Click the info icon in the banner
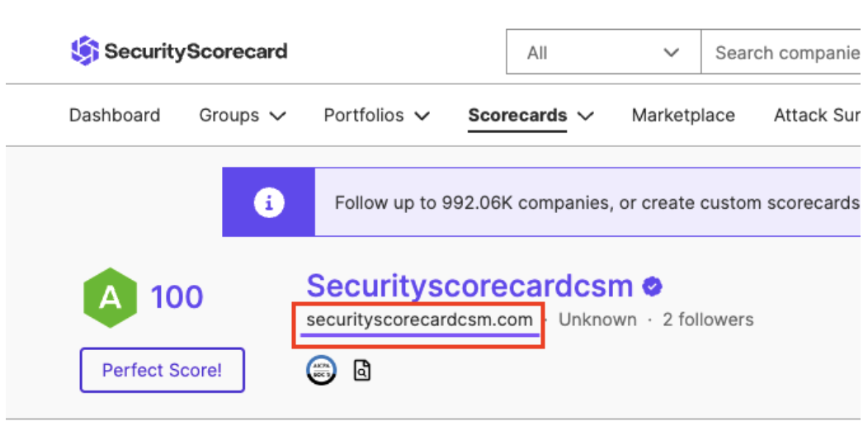The height and width of the screenshot is (431, 868). point(269,203)
